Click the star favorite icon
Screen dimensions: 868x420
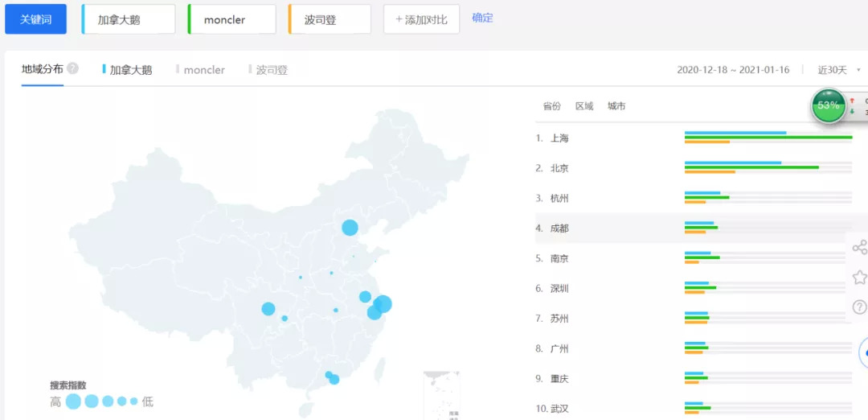(860, 277)
